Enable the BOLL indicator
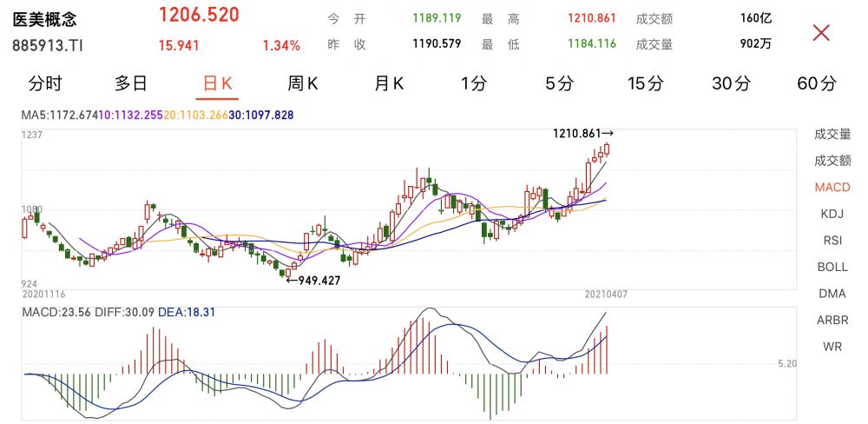Viewport: 868px width, 424px height. (832, 267)
